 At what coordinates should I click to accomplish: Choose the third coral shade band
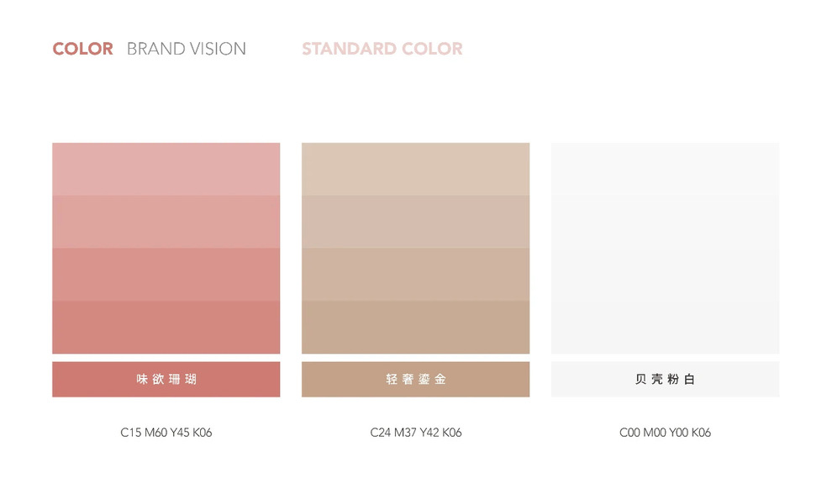166,274
